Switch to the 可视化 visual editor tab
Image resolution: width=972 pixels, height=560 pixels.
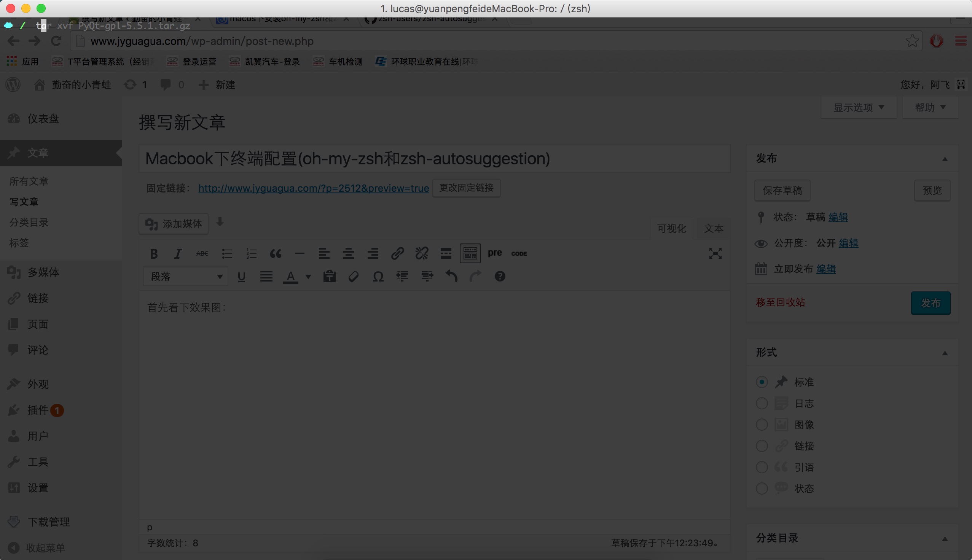671,229
